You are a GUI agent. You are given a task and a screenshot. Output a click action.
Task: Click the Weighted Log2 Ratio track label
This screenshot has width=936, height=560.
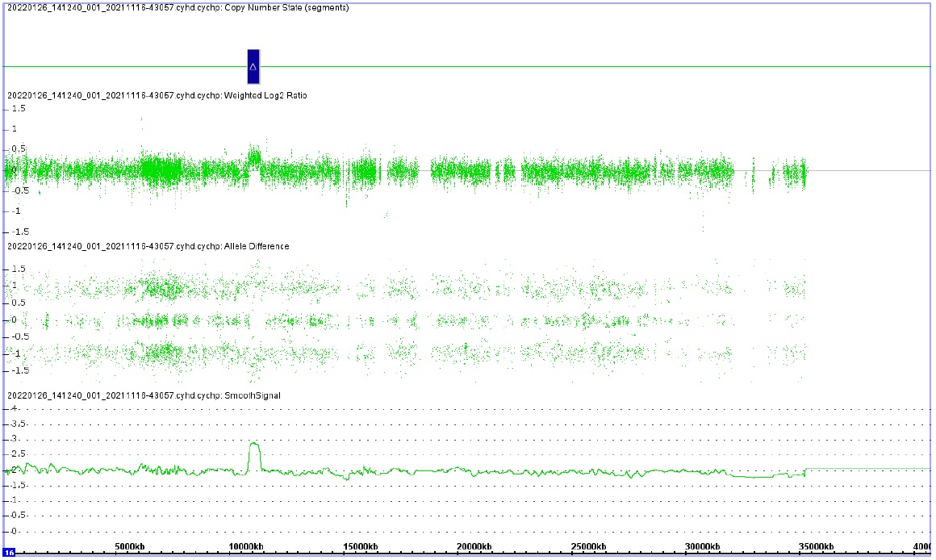pos(157,96)
